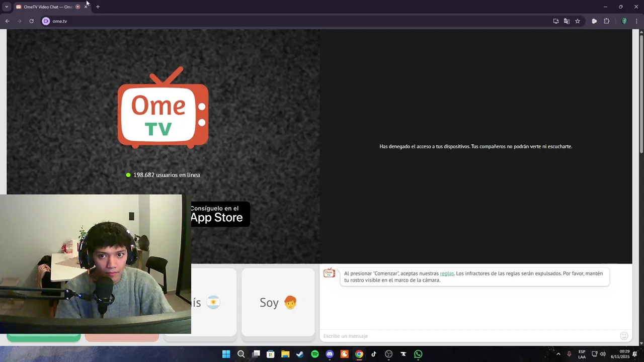Open the reglas link in chat notice
This screenshot has height=362, width=644.
click(447, 274)
